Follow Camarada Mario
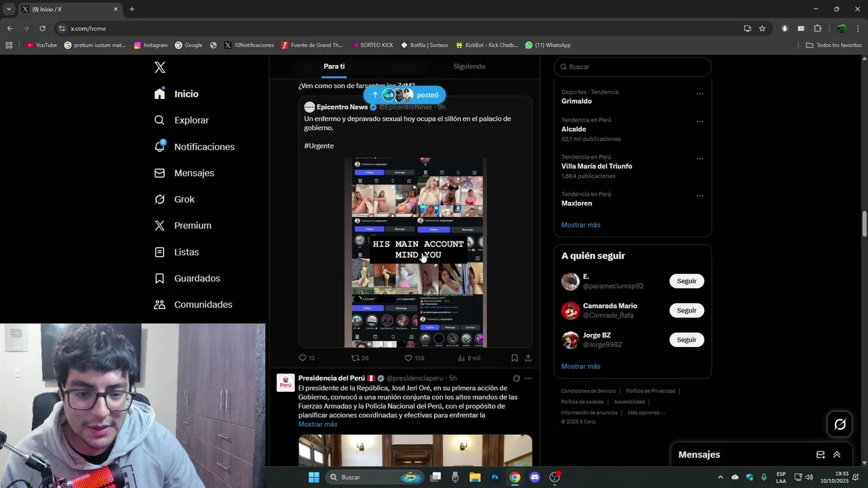868x488 pixels. click(x=686, y=310)
